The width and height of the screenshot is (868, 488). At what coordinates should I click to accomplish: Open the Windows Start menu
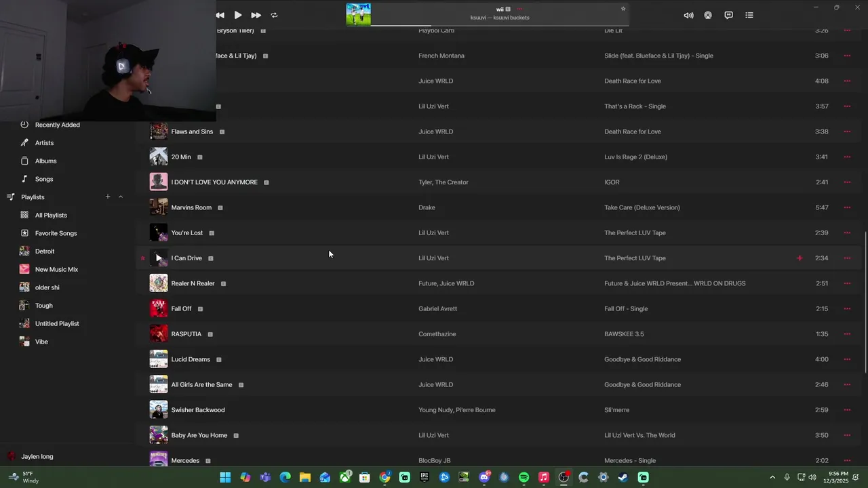[x=225, y=477]
